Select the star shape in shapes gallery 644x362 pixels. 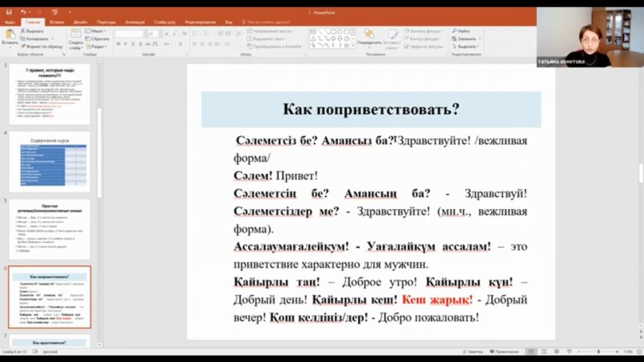[346, 45]
